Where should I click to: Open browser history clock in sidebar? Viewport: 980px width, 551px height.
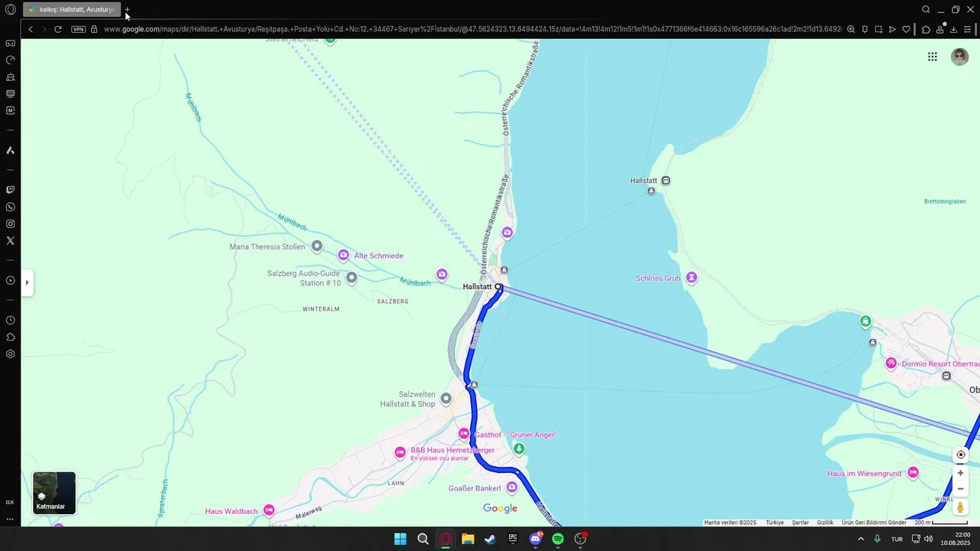[x=10, y=320]
